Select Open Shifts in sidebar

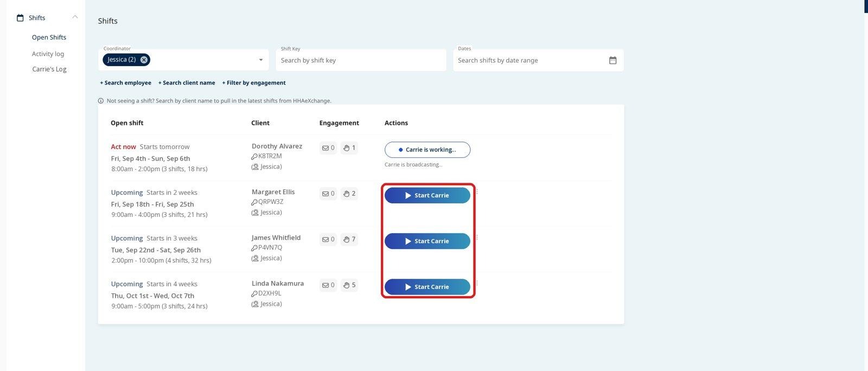click(x=49, y=37)
